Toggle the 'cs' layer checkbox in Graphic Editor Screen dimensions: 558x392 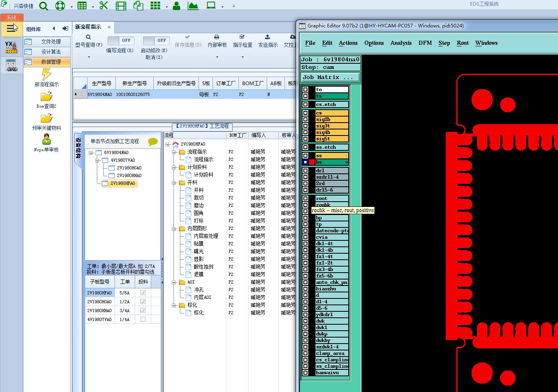click(305, 113)
